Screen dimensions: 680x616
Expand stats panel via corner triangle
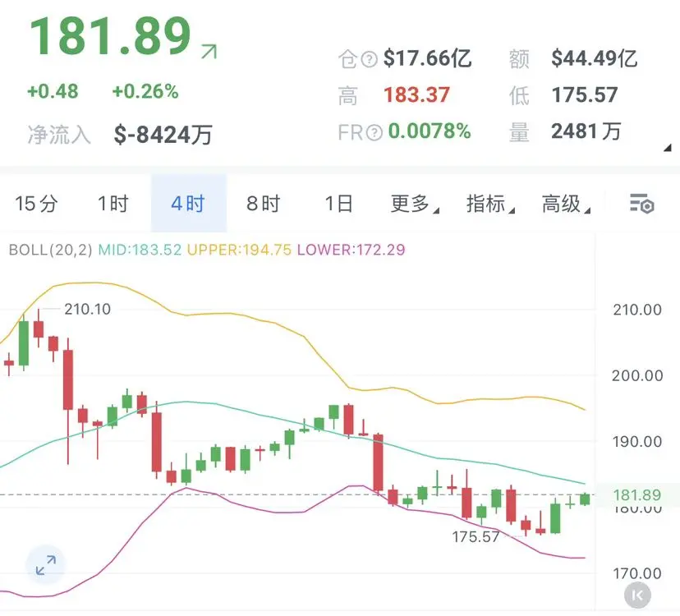(668, 148)
